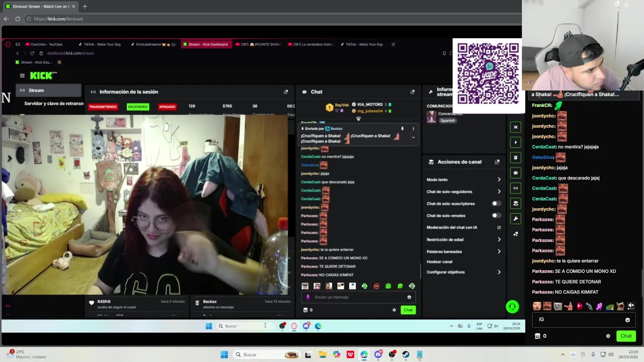Collapse the pinned message with chevron
The image size is (644, 362).
(x=413, y=137)
